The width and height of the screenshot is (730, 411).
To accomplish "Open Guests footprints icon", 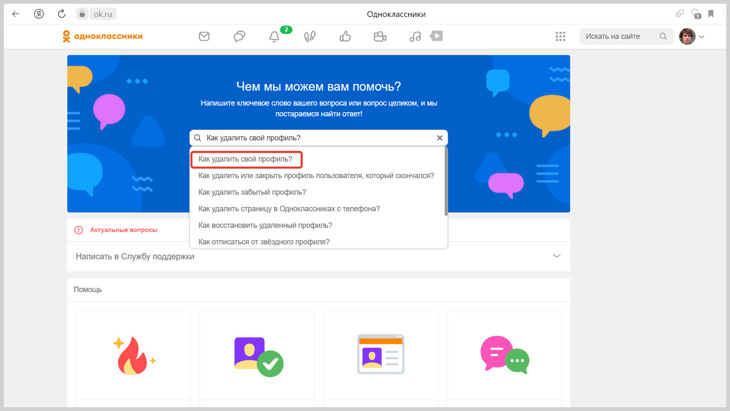I will (310, 36).
